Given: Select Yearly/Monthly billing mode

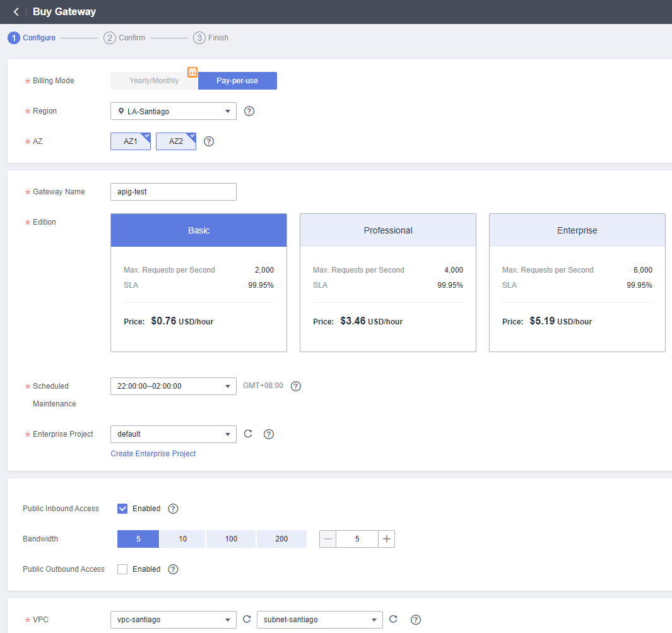Looking at the screenshot, I should coord(154,81).
